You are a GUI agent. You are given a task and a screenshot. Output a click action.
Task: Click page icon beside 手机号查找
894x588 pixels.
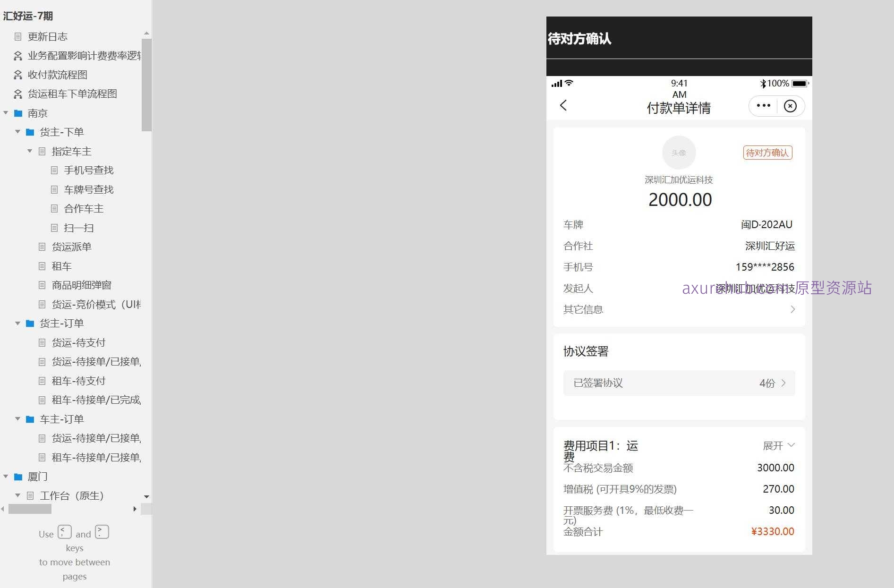click(x=54, y=170)
